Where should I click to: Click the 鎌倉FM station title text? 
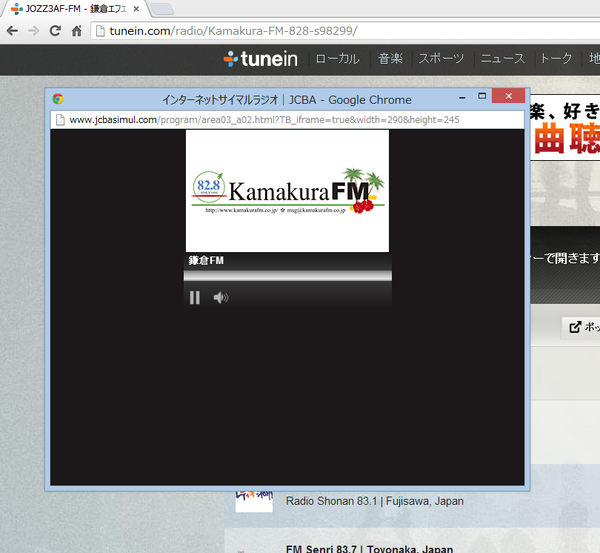(x=206, y=261)
